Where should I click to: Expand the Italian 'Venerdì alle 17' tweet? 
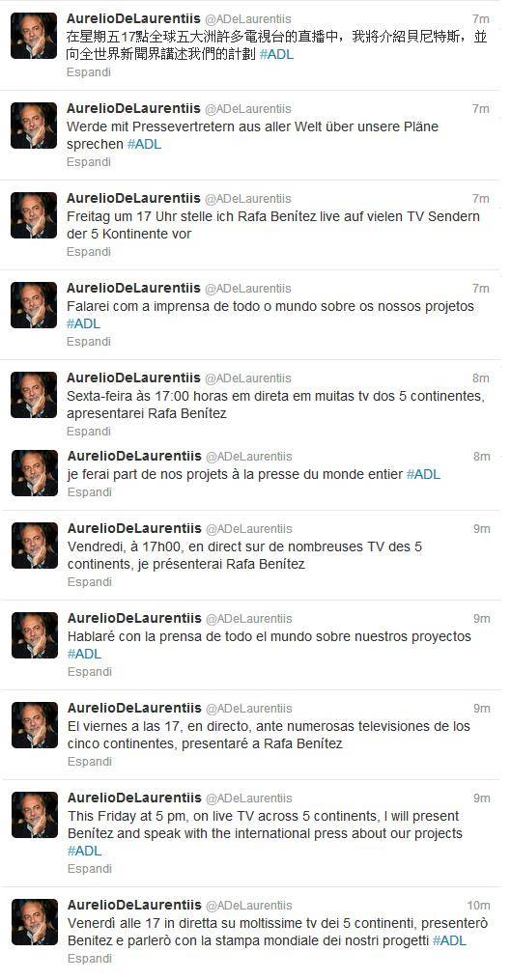(90, 958)
